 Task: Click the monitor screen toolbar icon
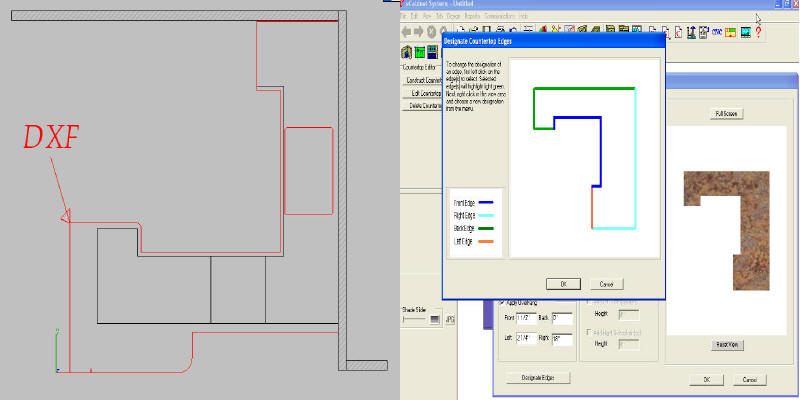[x=746, y=32]
